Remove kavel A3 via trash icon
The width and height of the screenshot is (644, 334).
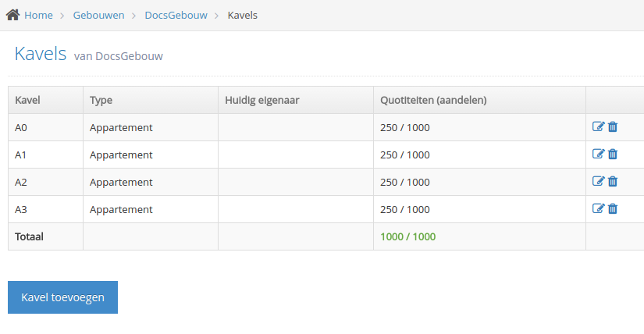pyautogui.click(x=613, y=208)
